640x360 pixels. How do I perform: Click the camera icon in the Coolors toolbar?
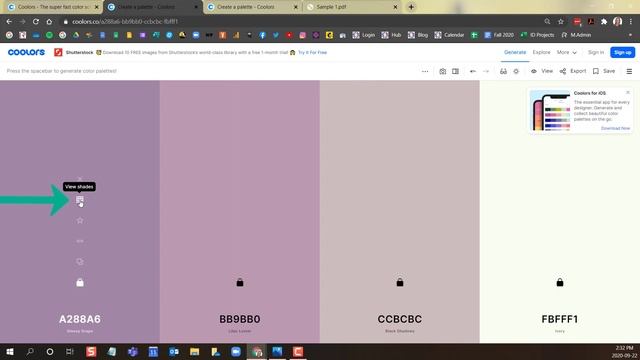point(442,71)
